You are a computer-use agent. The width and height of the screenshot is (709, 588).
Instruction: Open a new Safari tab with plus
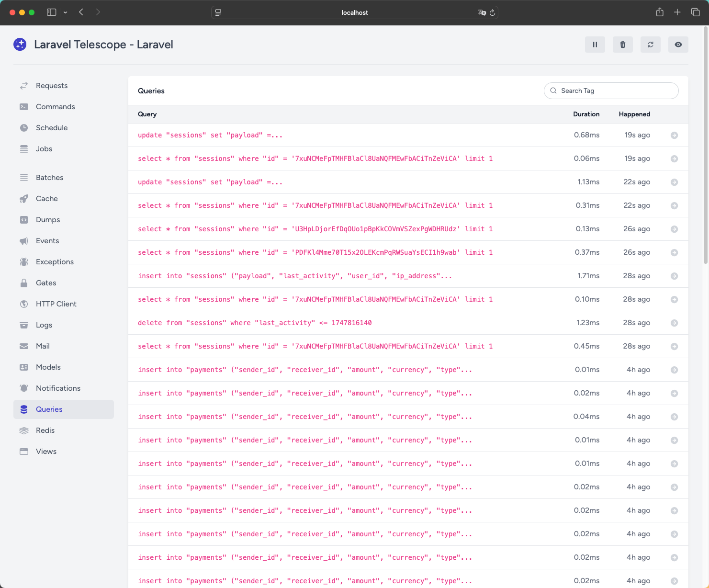677,12
